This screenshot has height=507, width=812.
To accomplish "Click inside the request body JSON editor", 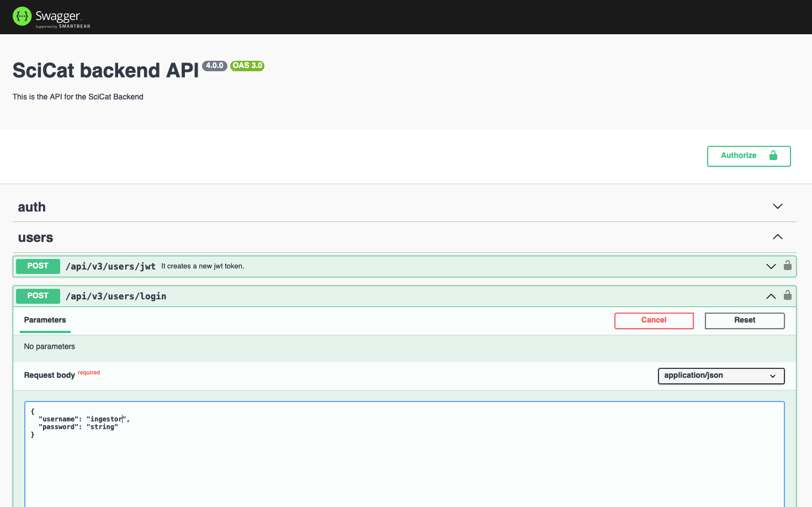I will pos(404,464).
